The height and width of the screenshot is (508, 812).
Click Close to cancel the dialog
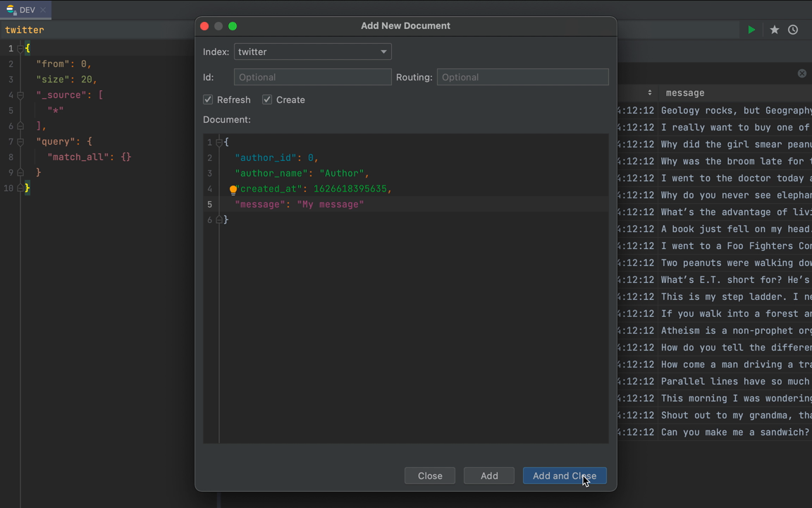pos(429,476)
